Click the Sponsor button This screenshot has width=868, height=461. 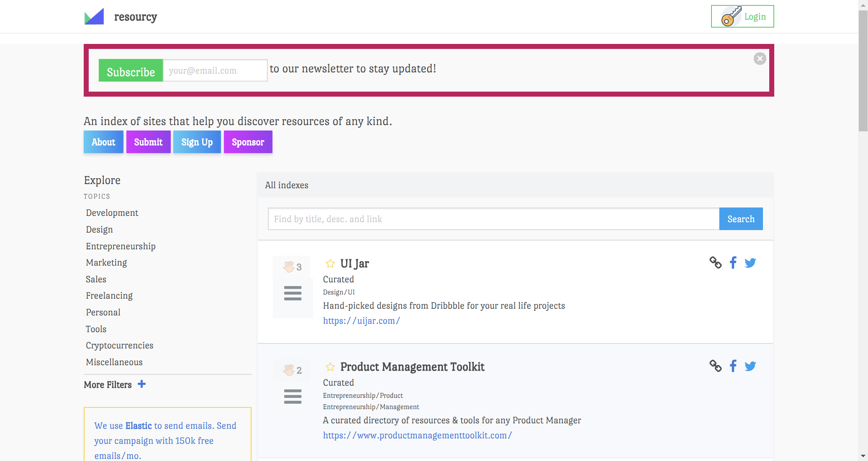[x=248, y=142]
